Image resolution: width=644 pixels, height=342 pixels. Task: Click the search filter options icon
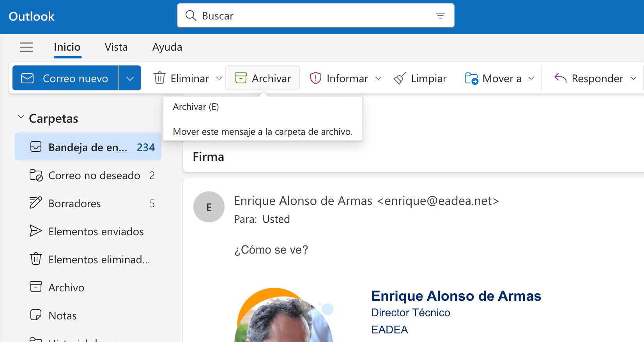coord(440,16)
